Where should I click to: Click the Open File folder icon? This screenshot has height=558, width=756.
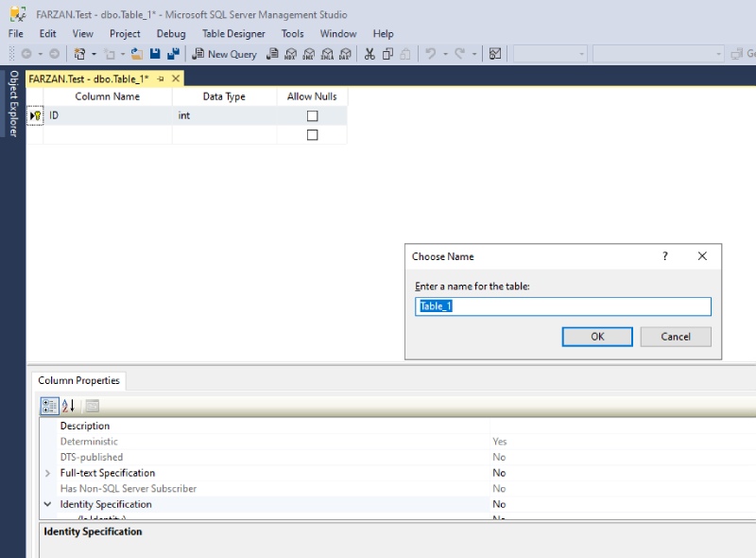pyautogui.click(x=137, y=54)
